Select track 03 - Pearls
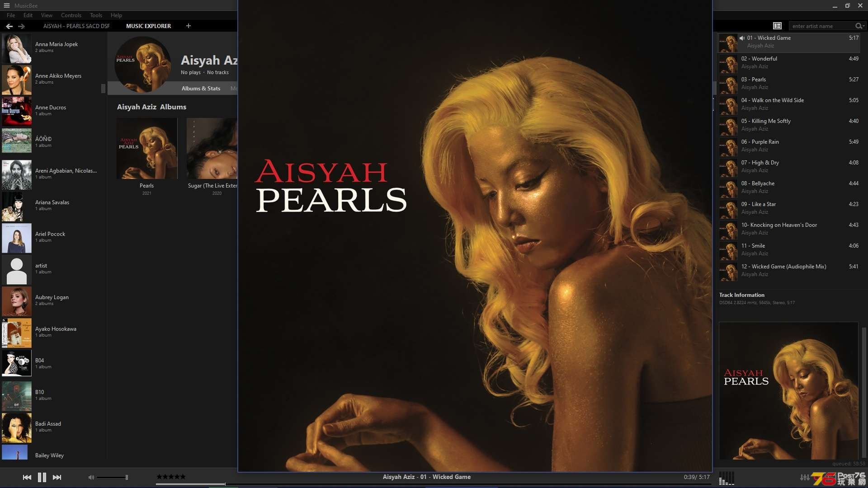Viewport: 868px width, 488px height. [789, 84]
